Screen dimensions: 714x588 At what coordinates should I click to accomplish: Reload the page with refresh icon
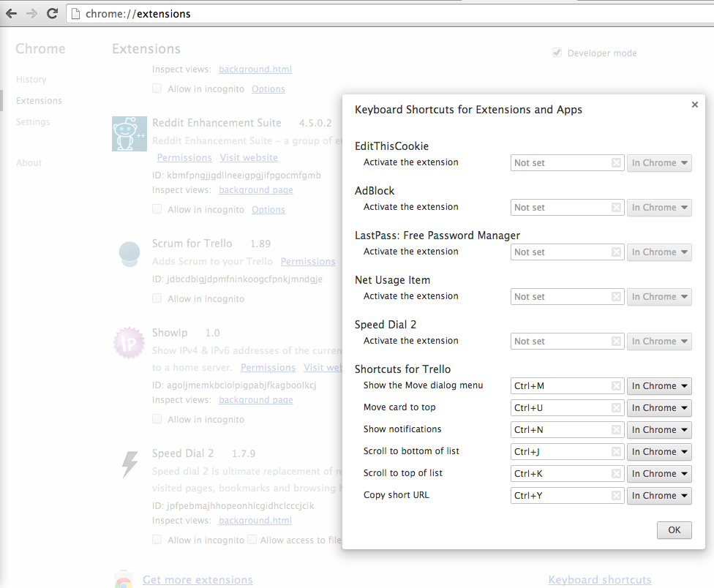tap(53, 14)
